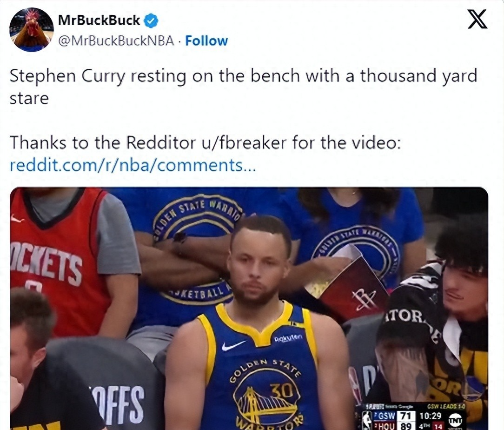Click the @MrBuckBuckNBA handle

click(x=116, y=41)
